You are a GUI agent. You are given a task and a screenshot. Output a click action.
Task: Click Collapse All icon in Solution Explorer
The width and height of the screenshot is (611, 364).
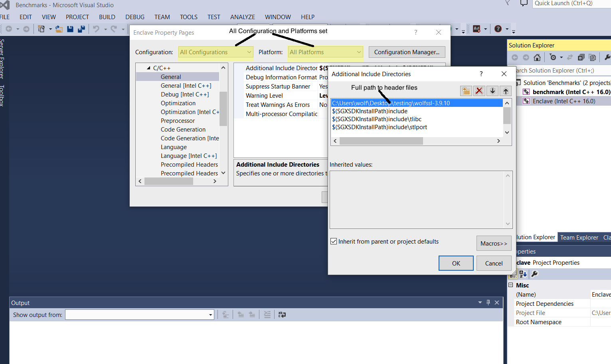[x=581, y=57]
